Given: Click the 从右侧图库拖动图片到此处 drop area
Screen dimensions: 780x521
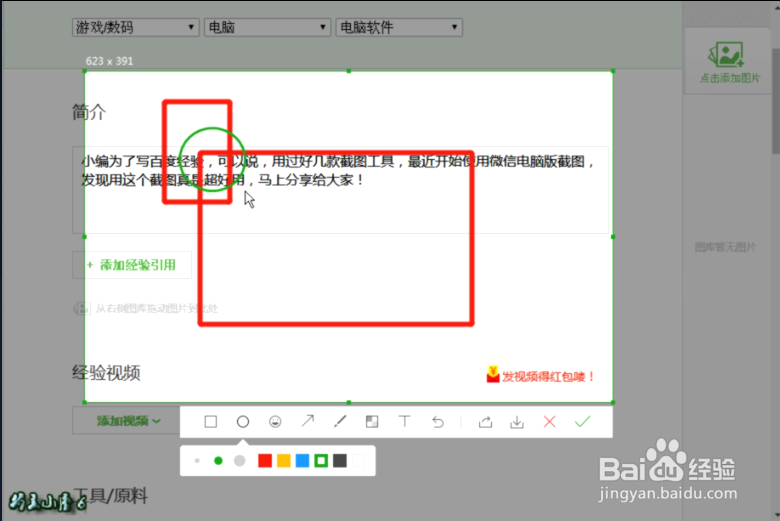Looking at the screenshot, I should pos(146,309).
